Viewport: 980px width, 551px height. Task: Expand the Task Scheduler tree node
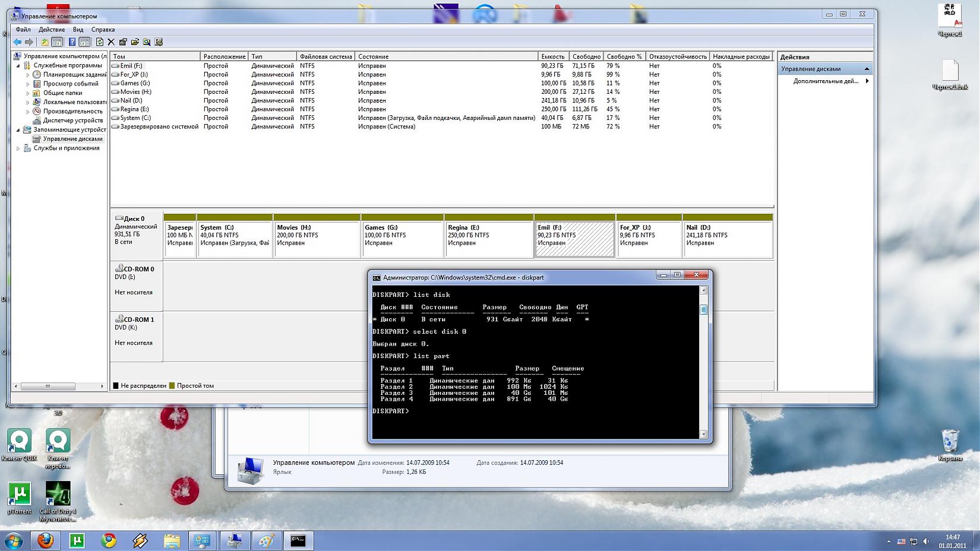(27, 75)
